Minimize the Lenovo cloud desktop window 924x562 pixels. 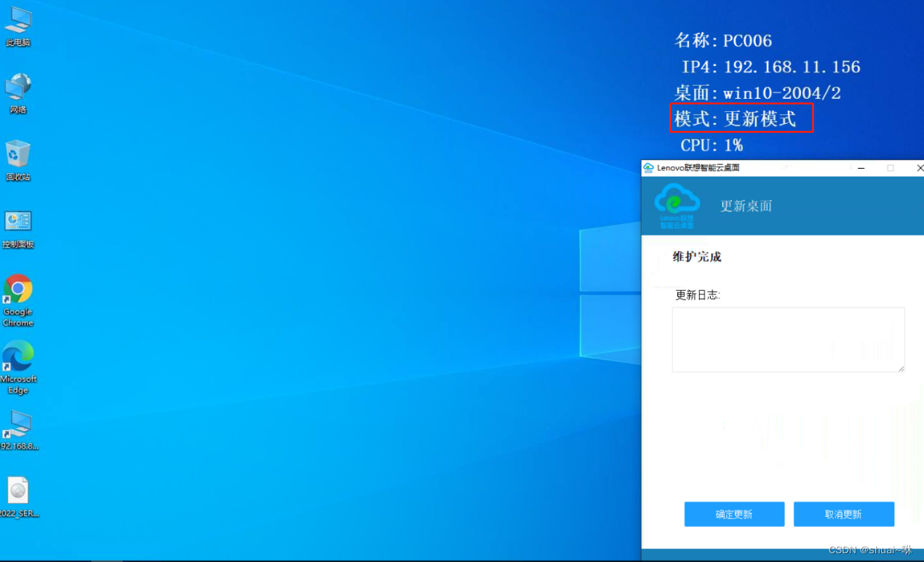[861, 168]
